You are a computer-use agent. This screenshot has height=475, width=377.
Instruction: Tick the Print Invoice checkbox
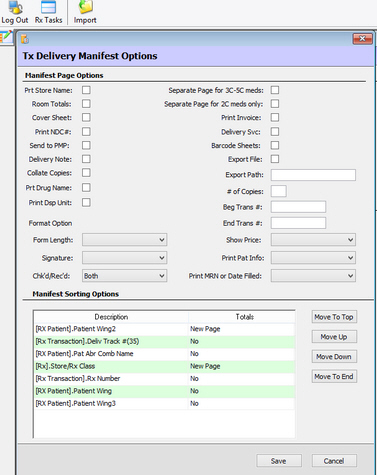pyautogui.click(x=275, y=117)
